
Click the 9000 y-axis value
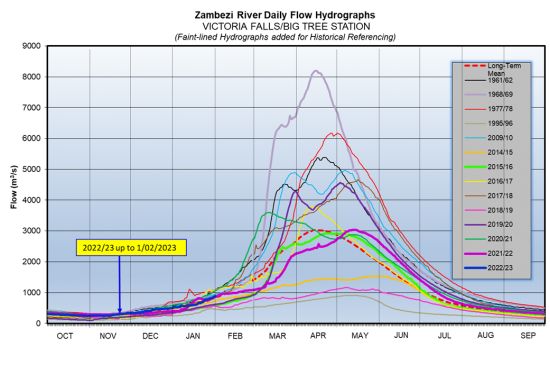click(x=32, y=46)
